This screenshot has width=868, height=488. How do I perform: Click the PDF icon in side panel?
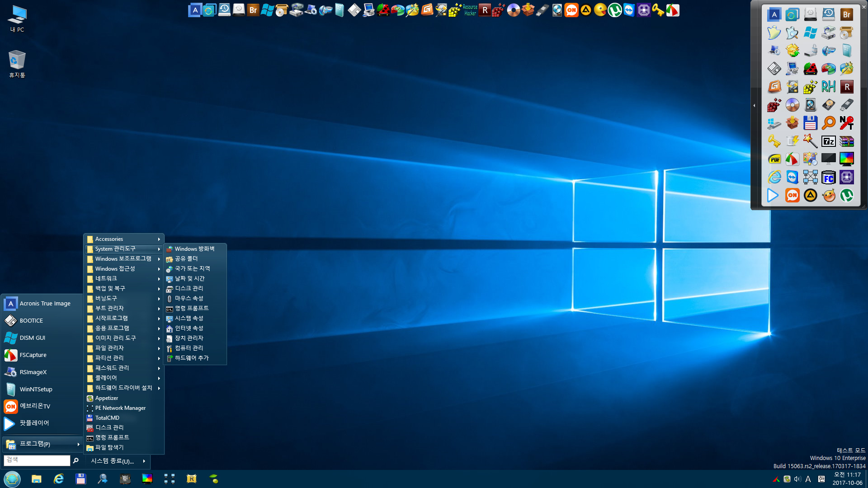[x=774, y=159]
